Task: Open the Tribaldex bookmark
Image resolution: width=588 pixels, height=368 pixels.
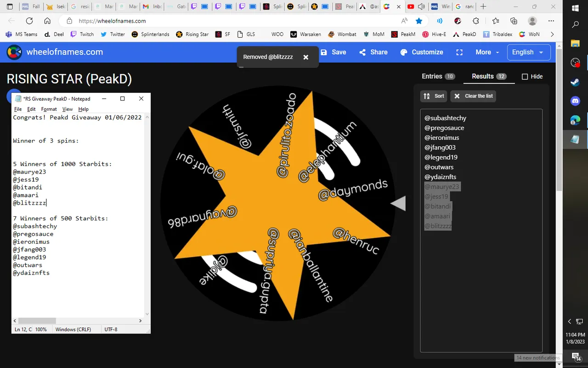Action: (x=498, y=34)
